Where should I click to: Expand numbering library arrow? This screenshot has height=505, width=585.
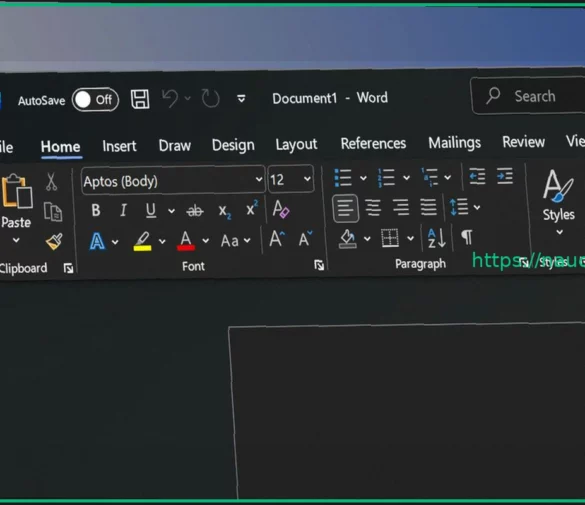pos(406,178)
